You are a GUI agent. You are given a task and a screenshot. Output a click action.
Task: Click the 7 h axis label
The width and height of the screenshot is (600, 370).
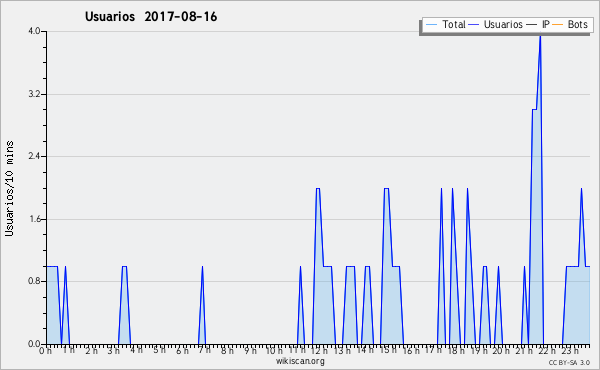(204, 350)
